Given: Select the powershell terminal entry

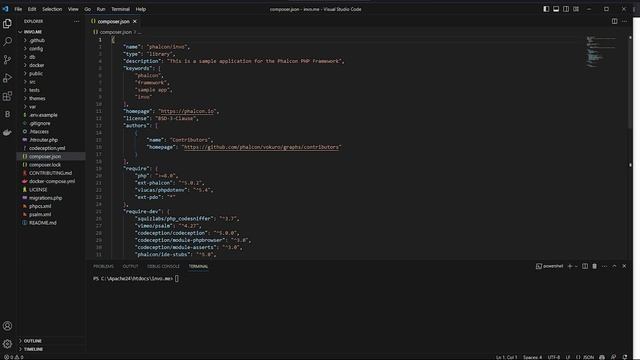Looking at the screenshot, I should coord(549,266).
